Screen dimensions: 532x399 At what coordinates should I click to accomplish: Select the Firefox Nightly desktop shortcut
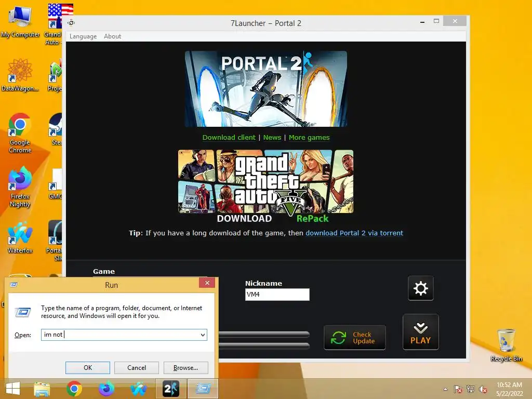[x=20, y=187]
